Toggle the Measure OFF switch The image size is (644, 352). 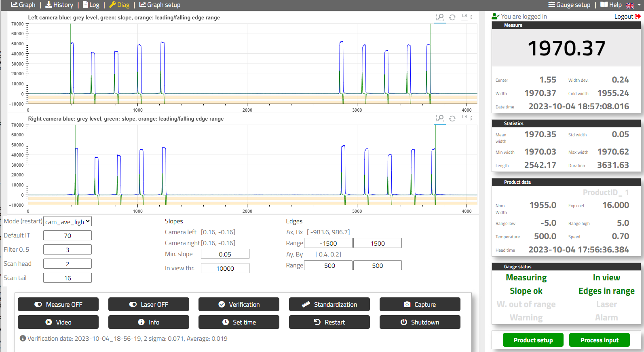(58, 304)
